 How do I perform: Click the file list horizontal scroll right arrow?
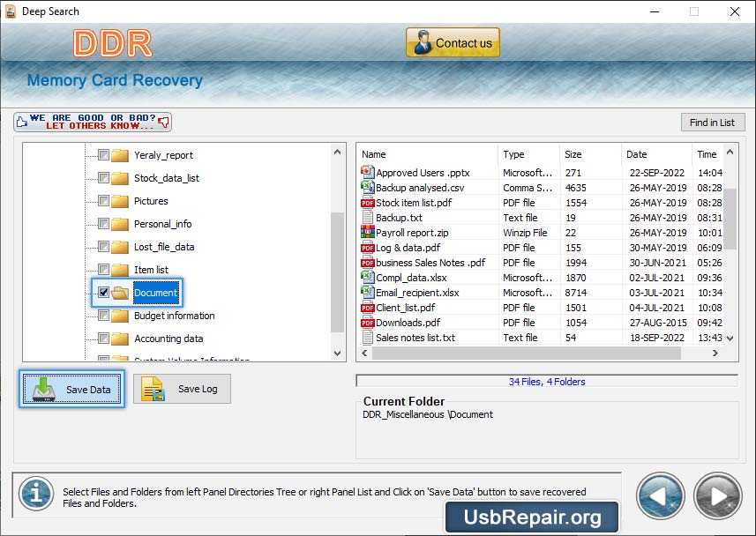(715, 353)
